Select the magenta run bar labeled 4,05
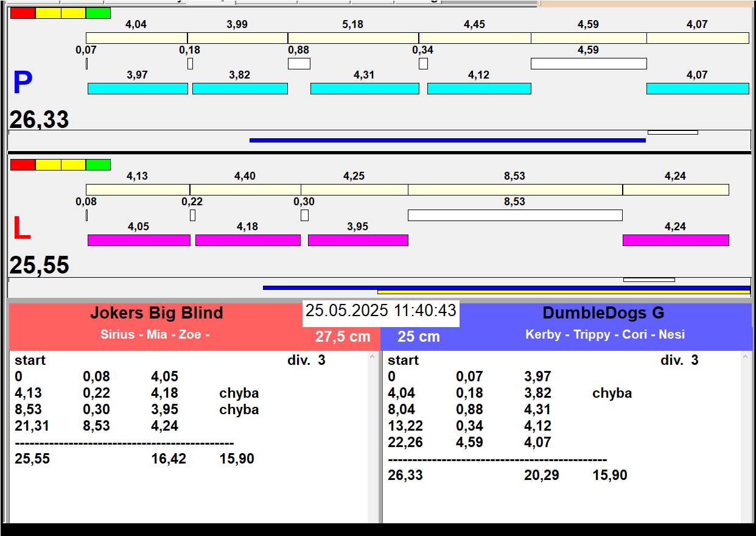The height and width of the screenshot is (536, 756). (x=139, y=240)
